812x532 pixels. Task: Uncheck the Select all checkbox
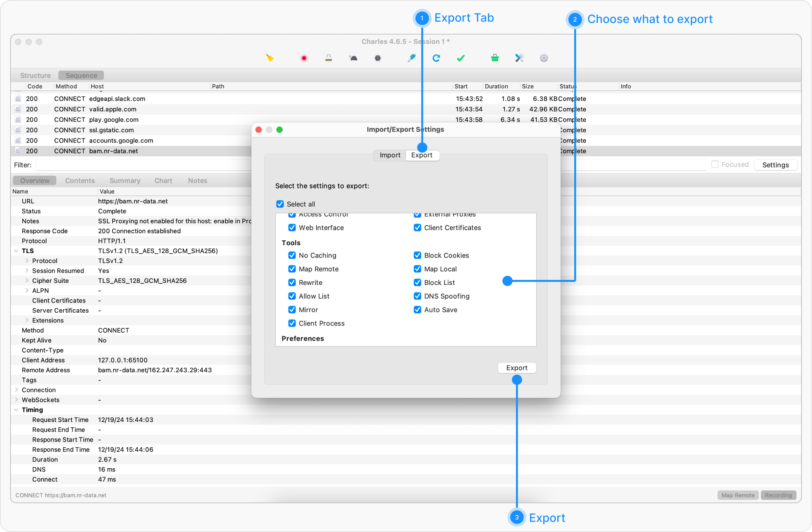click(280, 204)
